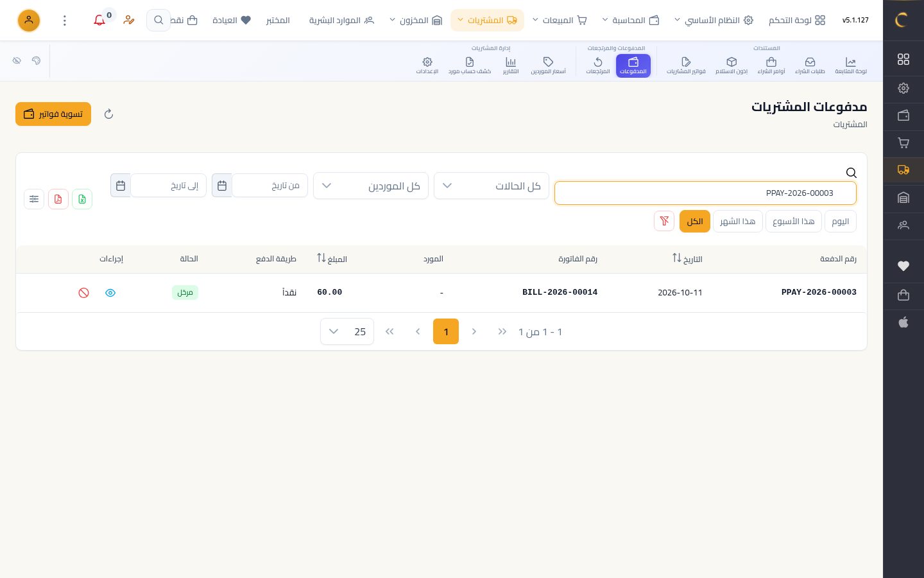Image resolution: width=924 pixels, height=578 pixels.
Task: Select the هذا الأسبوع quick filter
Action: pos(793,221)
